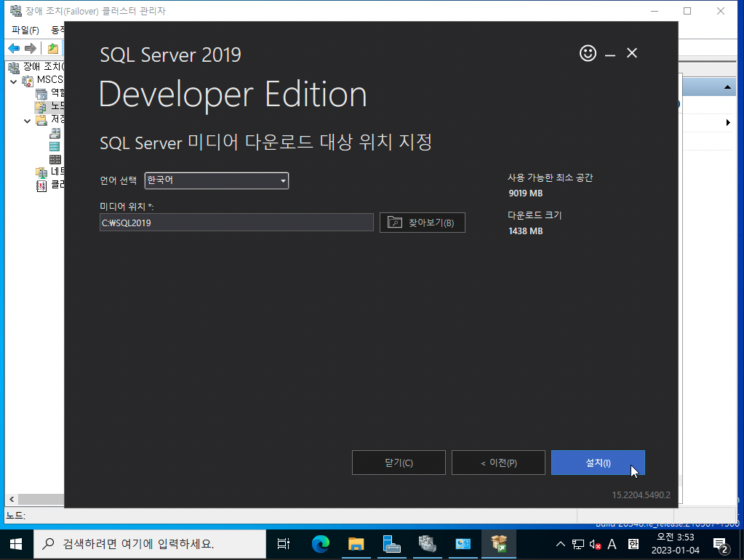Screen dimensions: 744x560
Task: Open File Explorer from the taskbar
Action: tap(356, 544)
